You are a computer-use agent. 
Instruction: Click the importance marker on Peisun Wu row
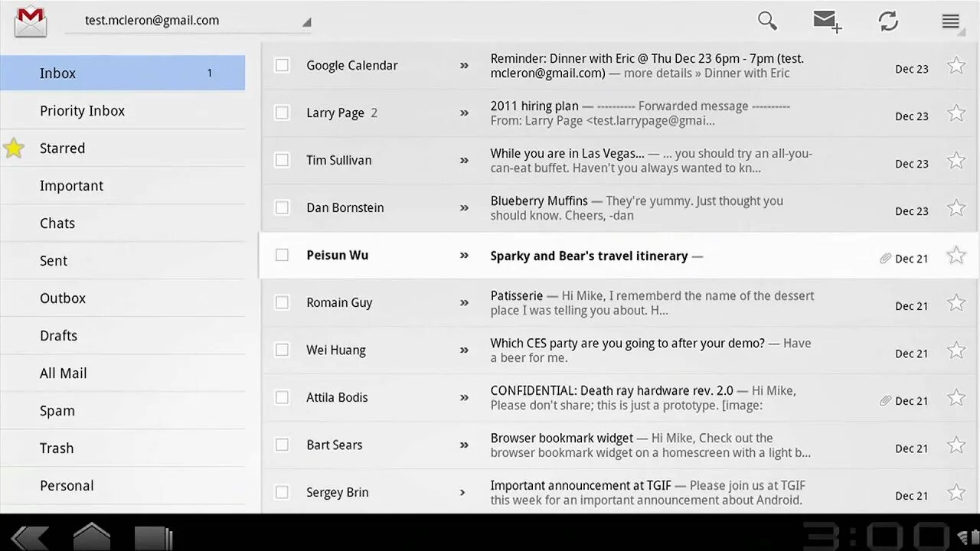click(x=464, y=256)
